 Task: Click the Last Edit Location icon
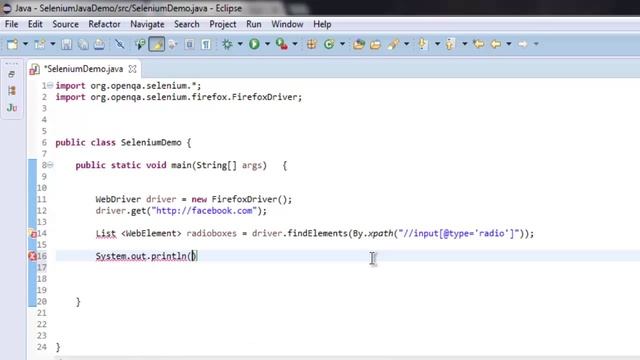coord(479,44)
